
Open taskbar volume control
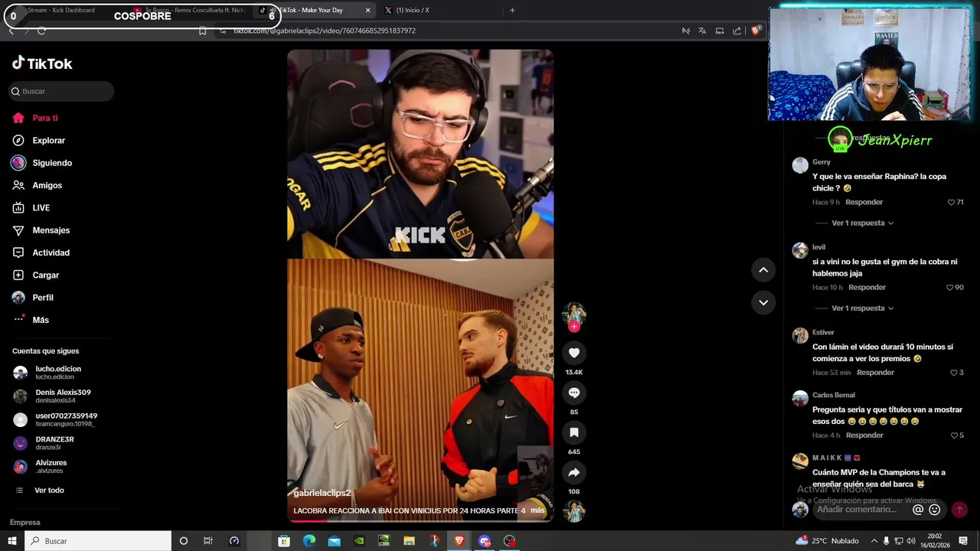[913, 541]
